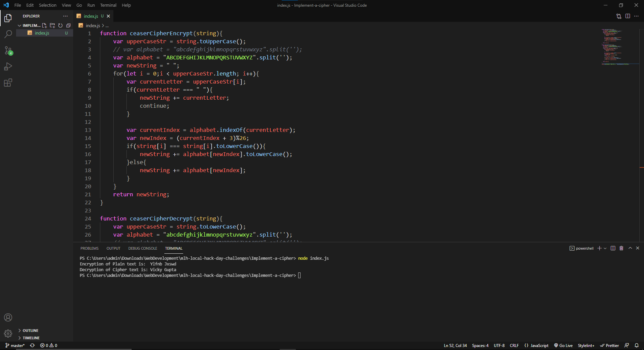The image size is (644, 350).
Task: Open the Accounts menu icon
Action: tap(8, 317)
